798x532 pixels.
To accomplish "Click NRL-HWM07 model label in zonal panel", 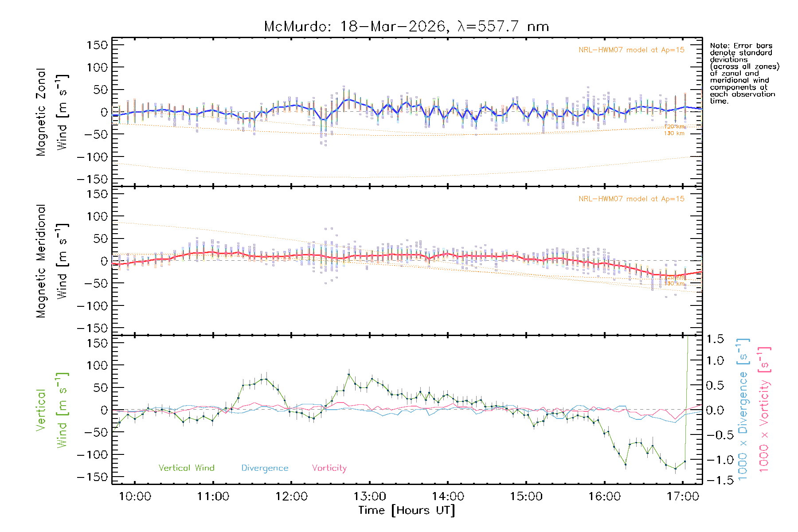I will click(631, 50).
